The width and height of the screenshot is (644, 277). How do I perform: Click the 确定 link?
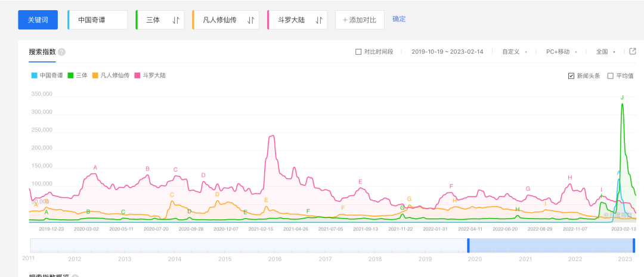[x=399, y=19]
